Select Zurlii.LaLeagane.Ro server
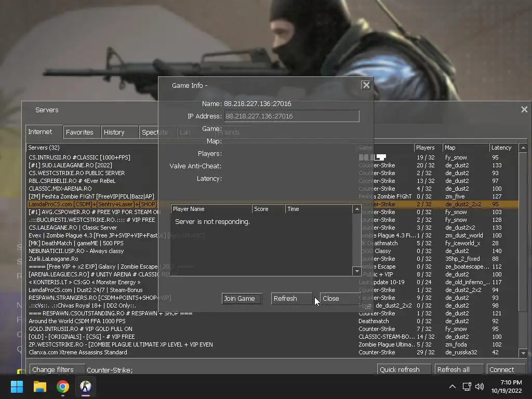This screenshot has width=532, height=399. (x=272, y=259)
